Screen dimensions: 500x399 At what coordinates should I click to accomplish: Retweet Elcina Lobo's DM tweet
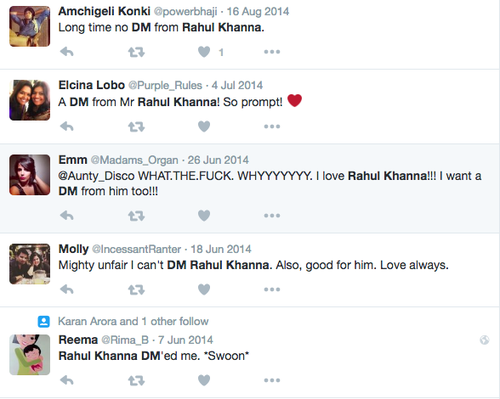(136, 127)
